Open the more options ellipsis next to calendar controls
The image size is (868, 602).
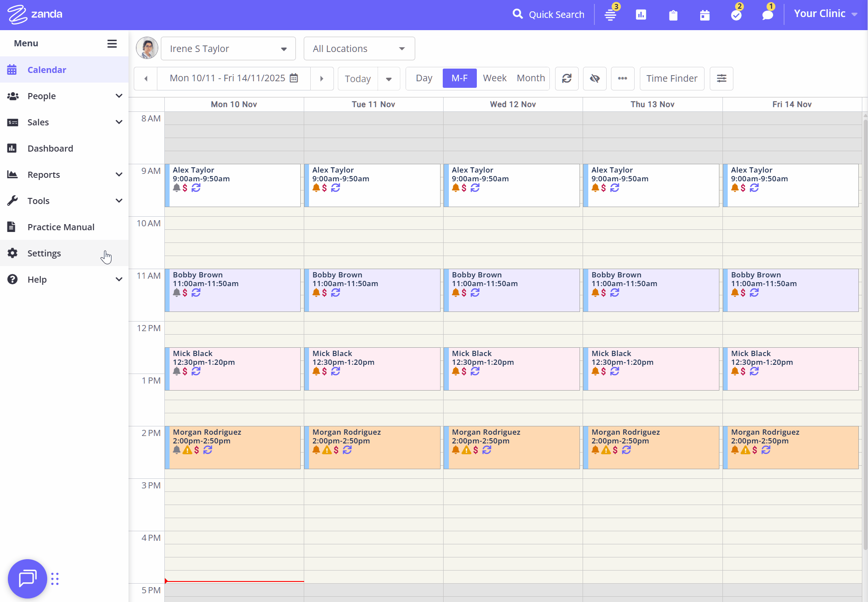622,78
